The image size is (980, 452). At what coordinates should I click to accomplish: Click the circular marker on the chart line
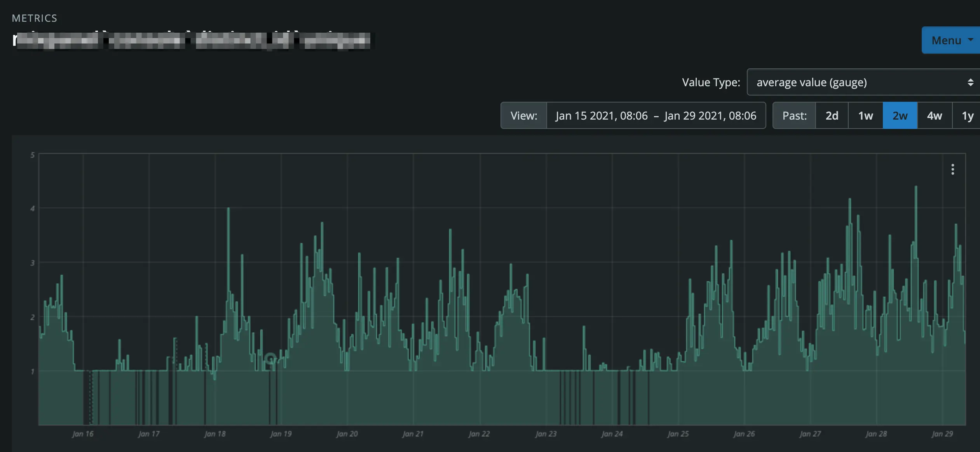pos(270,358)
